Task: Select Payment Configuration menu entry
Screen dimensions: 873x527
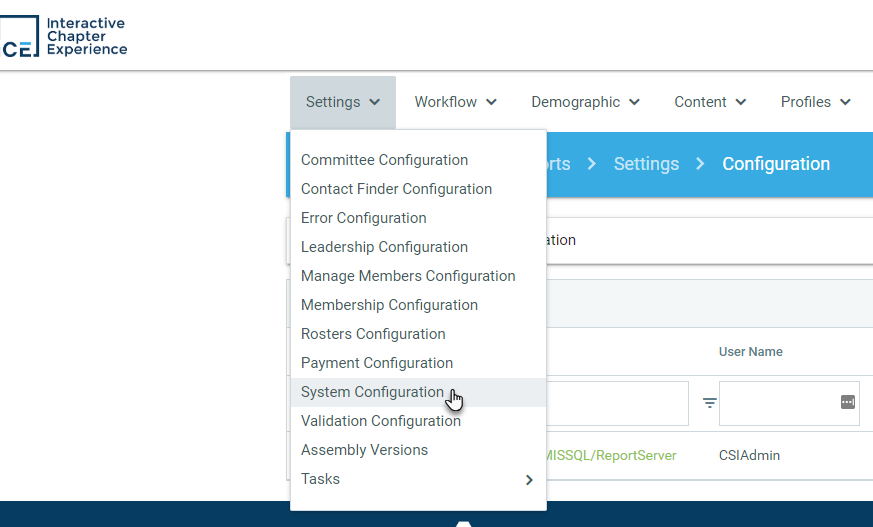Action: 377,363
